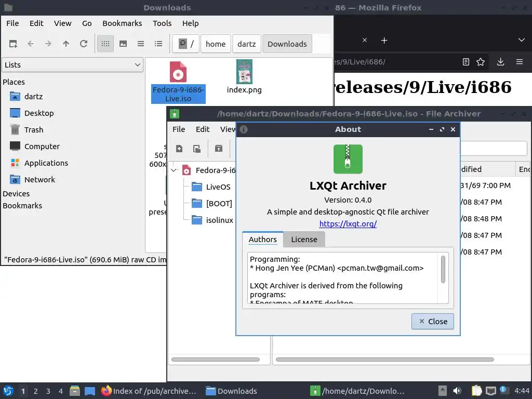Image resolution: width=532 pixels, height=399 pixels.
Task: Open Network in Places sidebar
Action: tap(32, 179)
